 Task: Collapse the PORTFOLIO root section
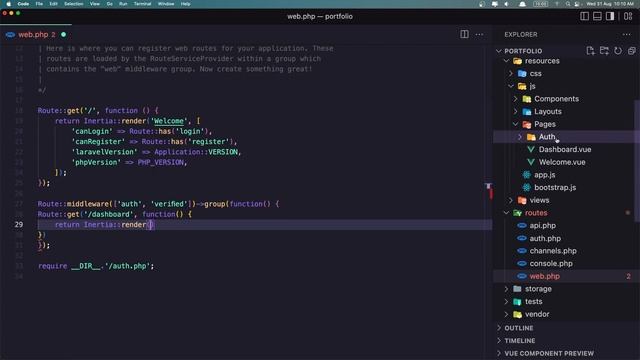click(499, 51)
